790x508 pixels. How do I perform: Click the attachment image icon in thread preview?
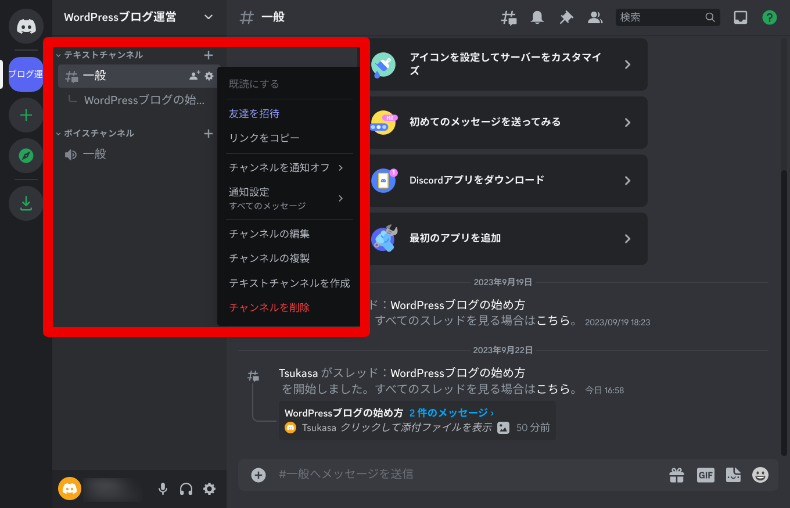click(503, 428)
